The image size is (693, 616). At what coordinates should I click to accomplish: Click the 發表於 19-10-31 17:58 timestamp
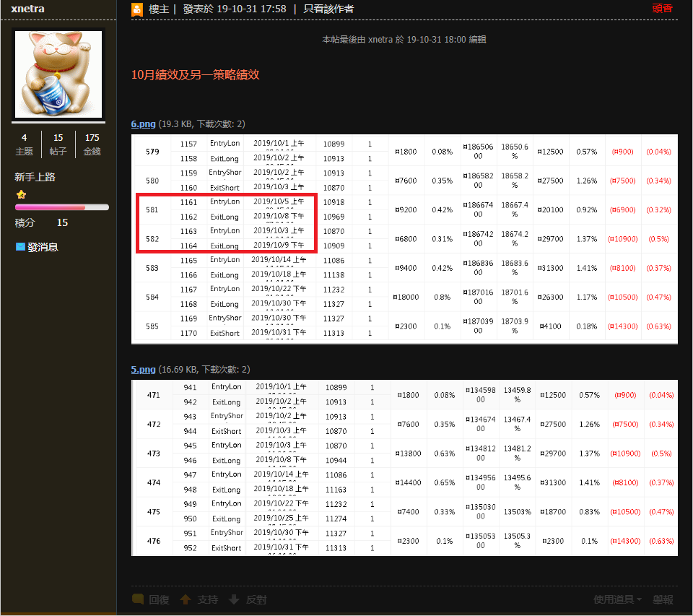235,9
